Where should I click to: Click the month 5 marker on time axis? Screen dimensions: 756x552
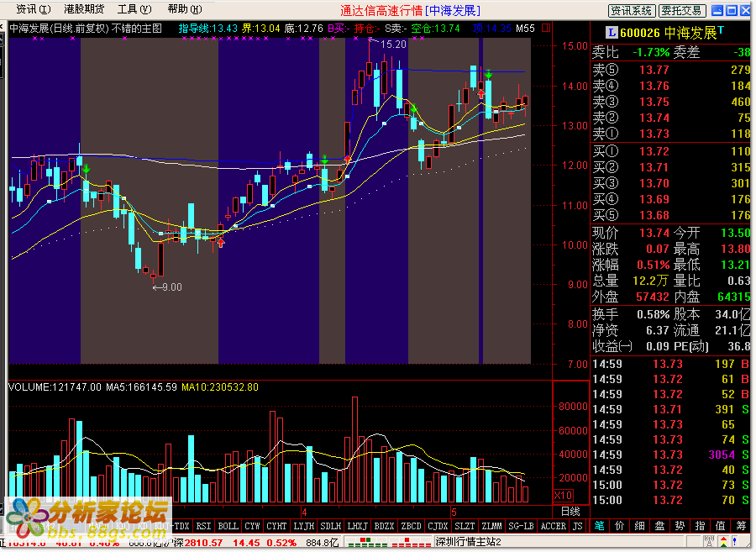click(454, 512)
